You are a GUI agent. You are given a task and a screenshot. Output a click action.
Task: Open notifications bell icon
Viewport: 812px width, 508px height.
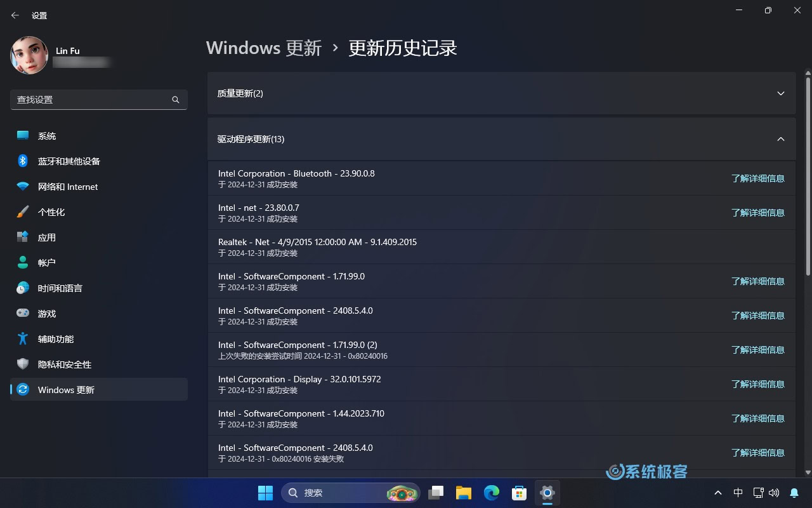(x=794, y=493)
